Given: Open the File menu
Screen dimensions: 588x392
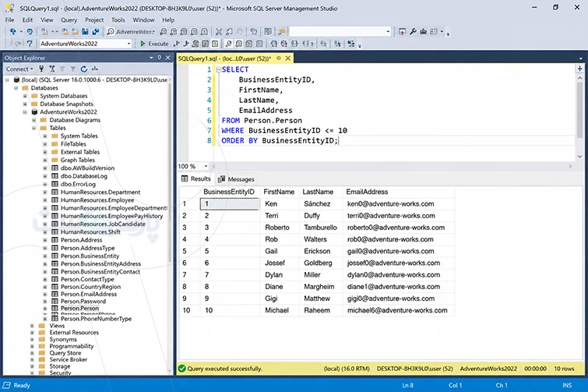Looking at the screenshot, I should (x=10, y=20).
